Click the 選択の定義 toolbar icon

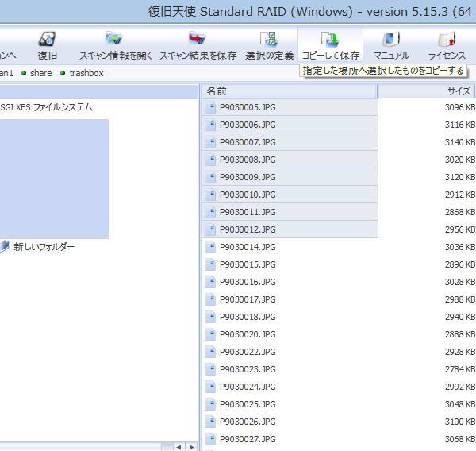point(269,45)
